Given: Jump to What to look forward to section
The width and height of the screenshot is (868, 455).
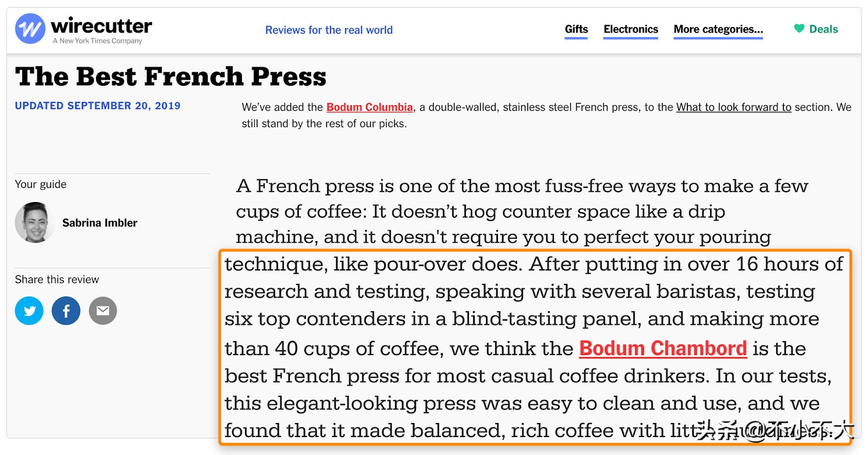Looking at the screenshot, I should point(733,108).
